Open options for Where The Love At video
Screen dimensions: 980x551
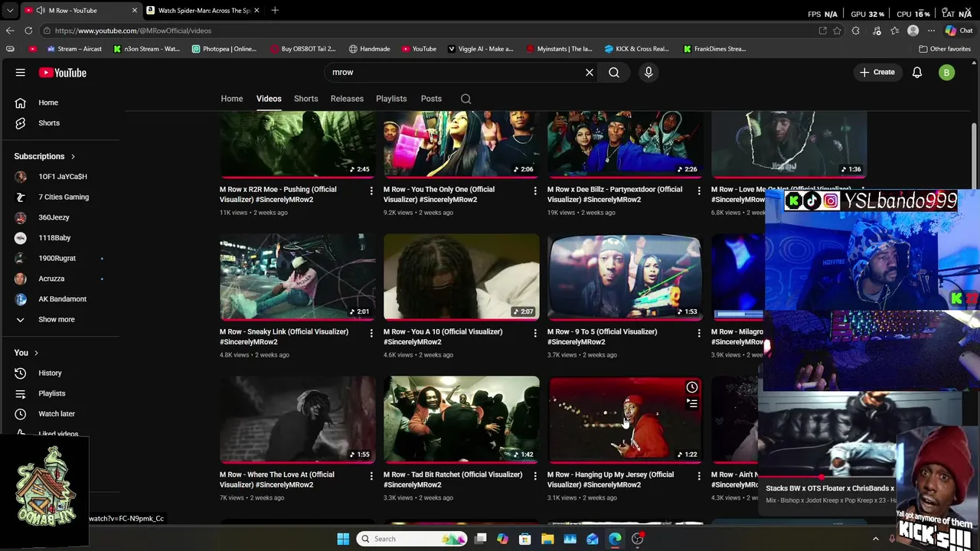point(371,475)
